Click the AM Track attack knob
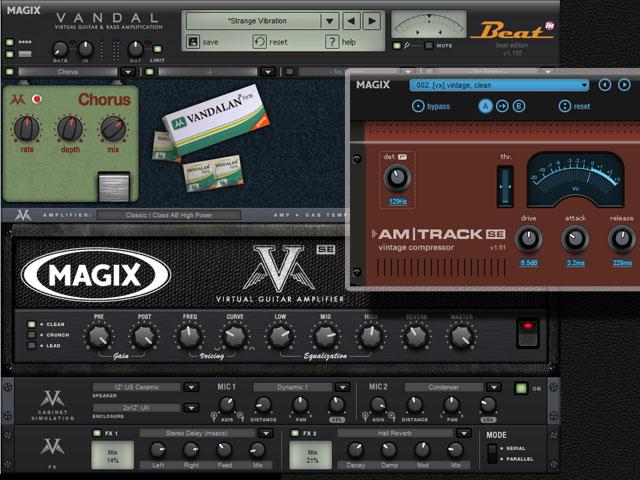 pyautogui.click(x=575, y=239)
